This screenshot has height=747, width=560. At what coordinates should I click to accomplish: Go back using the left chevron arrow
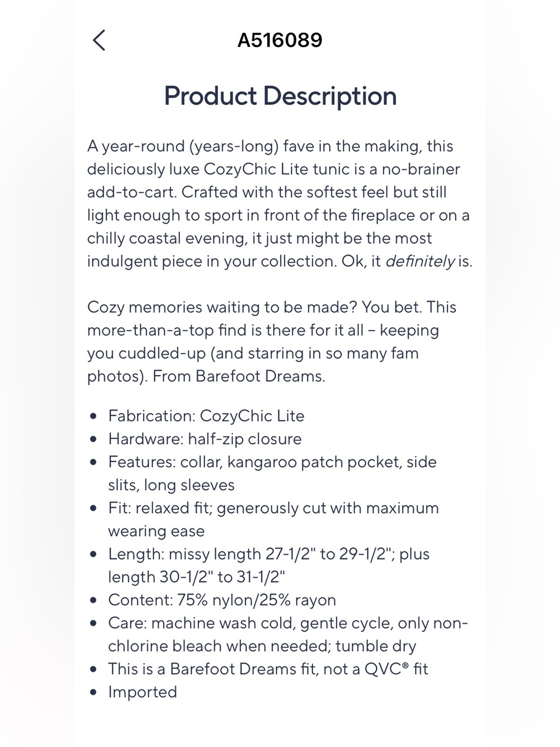pos(99,40)
